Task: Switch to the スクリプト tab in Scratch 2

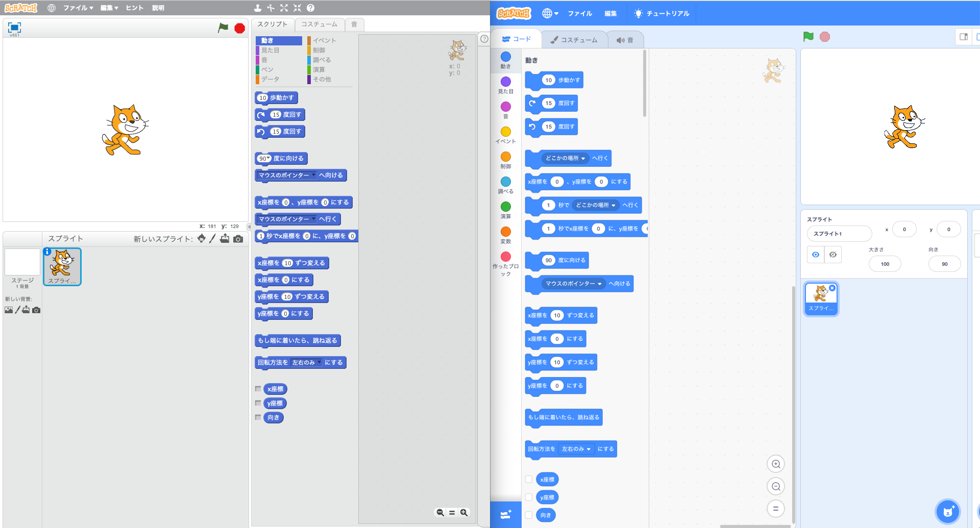Action: [x=272, y=24]
